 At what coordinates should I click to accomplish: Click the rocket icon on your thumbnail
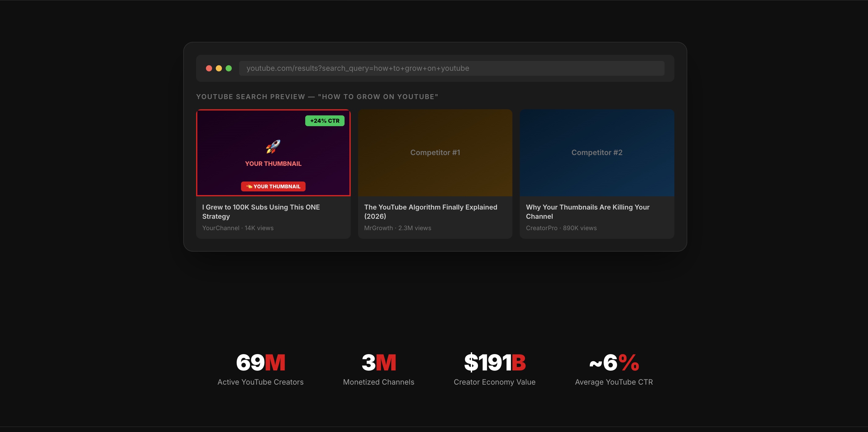pos(273,146)
